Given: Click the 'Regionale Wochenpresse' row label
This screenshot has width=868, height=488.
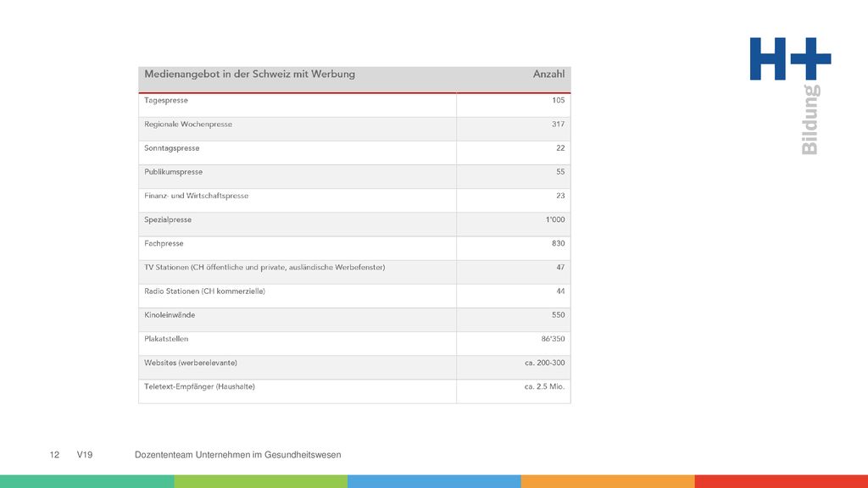Looking at the screenshot, I should [x=188, y=125].
